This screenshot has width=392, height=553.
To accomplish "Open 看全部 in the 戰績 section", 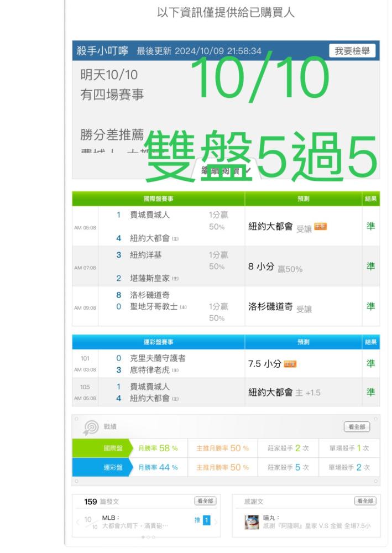I will tap(357, 427).
